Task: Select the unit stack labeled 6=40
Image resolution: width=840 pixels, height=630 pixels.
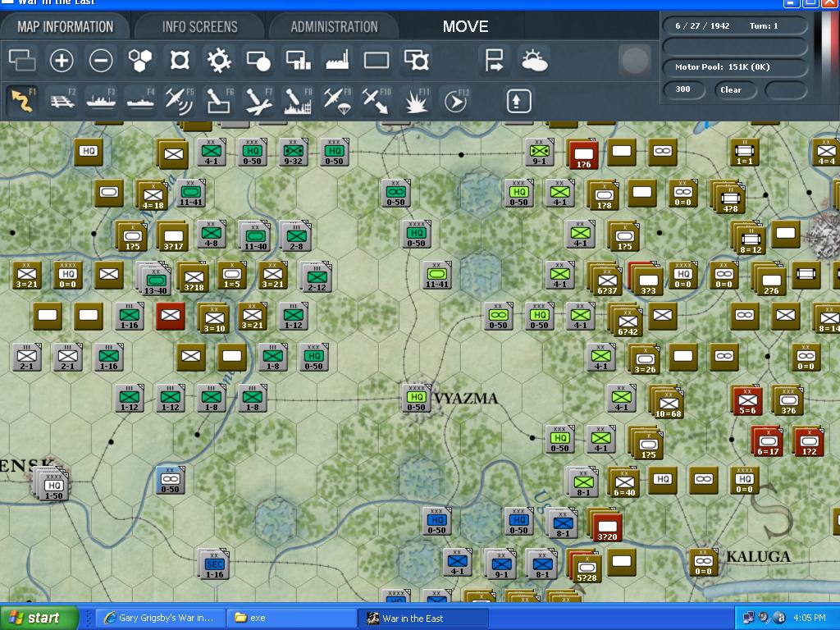Action: pos(623,482)
